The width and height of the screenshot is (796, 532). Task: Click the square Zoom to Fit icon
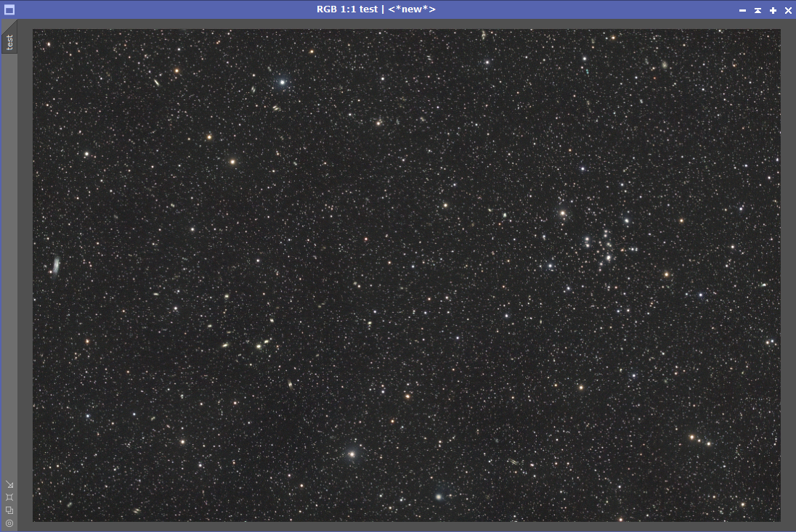coord(9,497)
